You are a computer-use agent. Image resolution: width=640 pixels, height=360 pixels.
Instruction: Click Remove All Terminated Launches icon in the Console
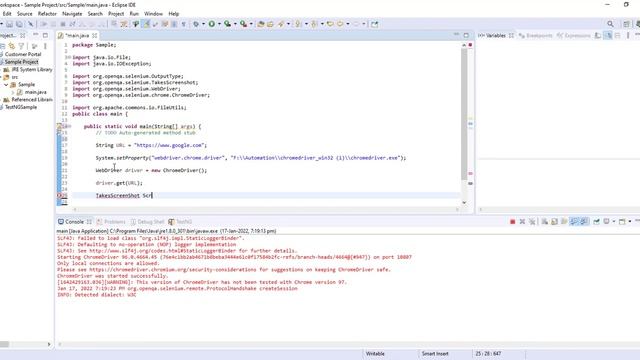[532, 222]
